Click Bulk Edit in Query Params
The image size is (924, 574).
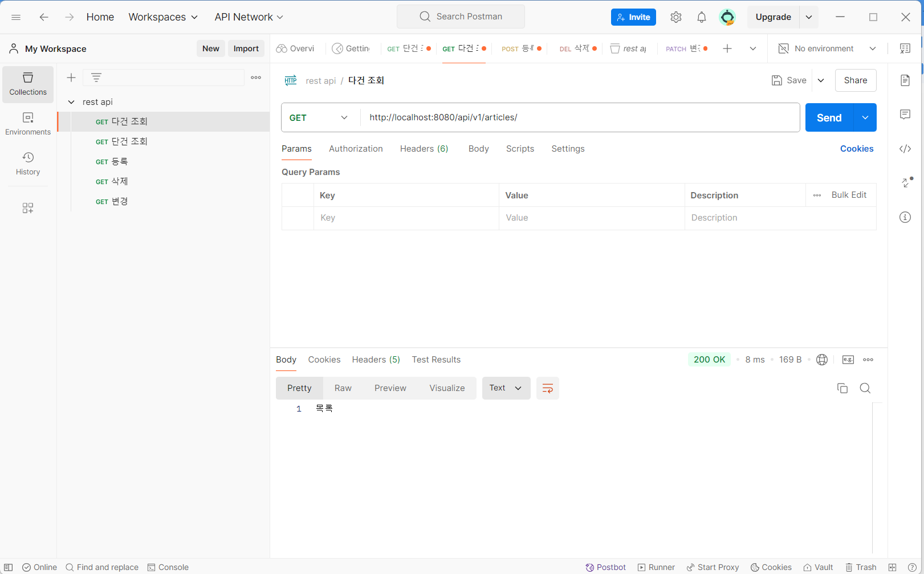pyautogui.click(x=849, y=195)
